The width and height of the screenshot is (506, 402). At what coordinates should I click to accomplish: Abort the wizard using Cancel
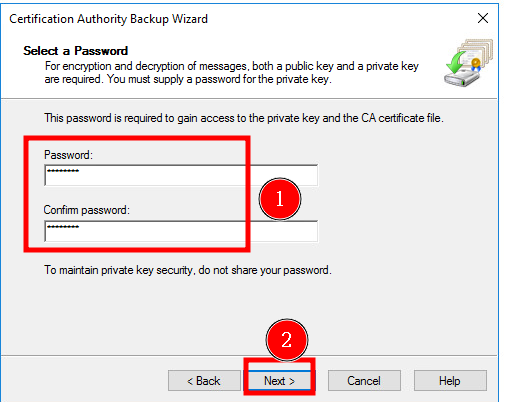click(364, 380)
